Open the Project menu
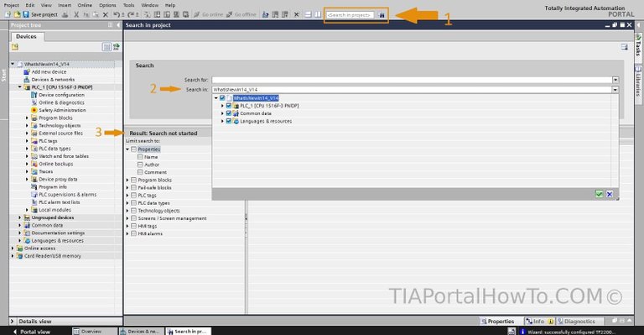The width and height of the screenshot is (644, 335). coord(12,5)
